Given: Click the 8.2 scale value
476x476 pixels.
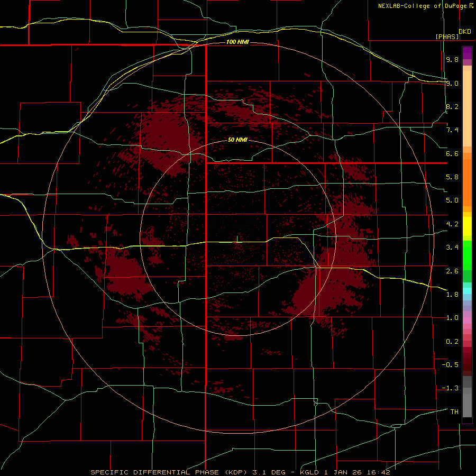Looking at the screenshot, I should tap(452, 106).
